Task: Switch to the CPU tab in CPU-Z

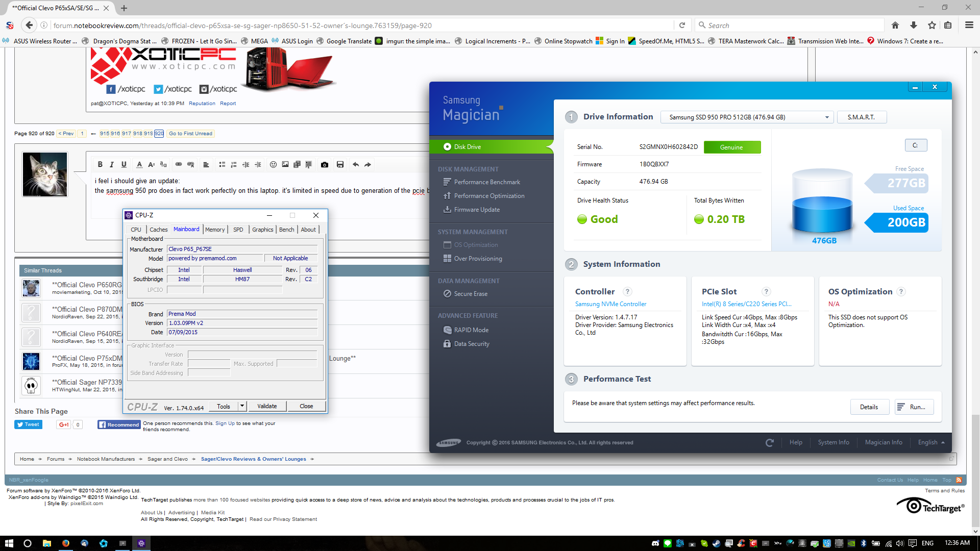Action: click(x=136, y=230)
